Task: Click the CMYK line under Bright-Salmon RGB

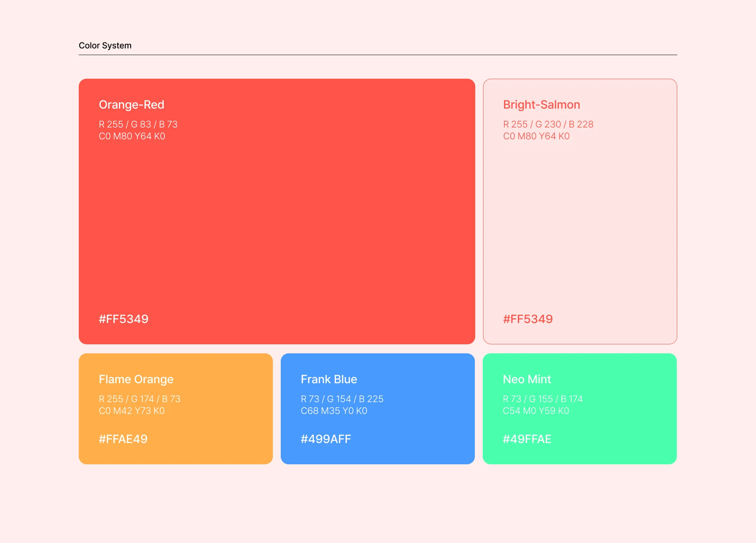Action: (x=536, y=136)
